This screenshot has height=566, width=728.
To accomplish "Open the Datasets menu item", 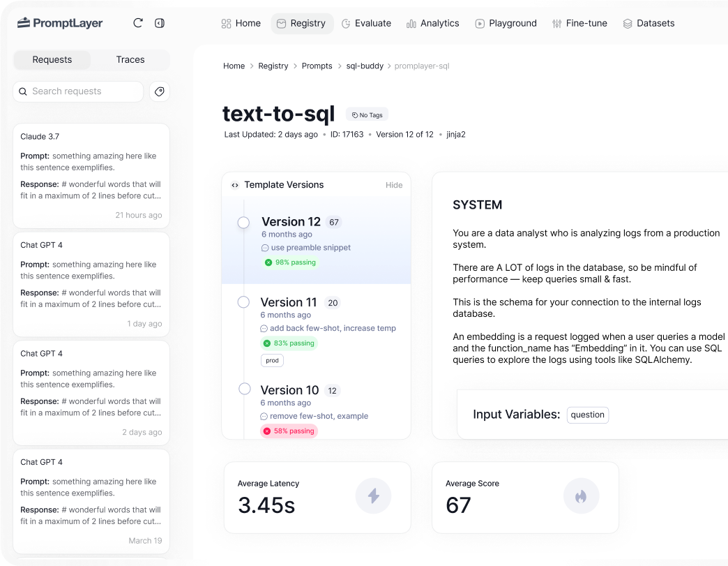I will click(x=649, y=24).
